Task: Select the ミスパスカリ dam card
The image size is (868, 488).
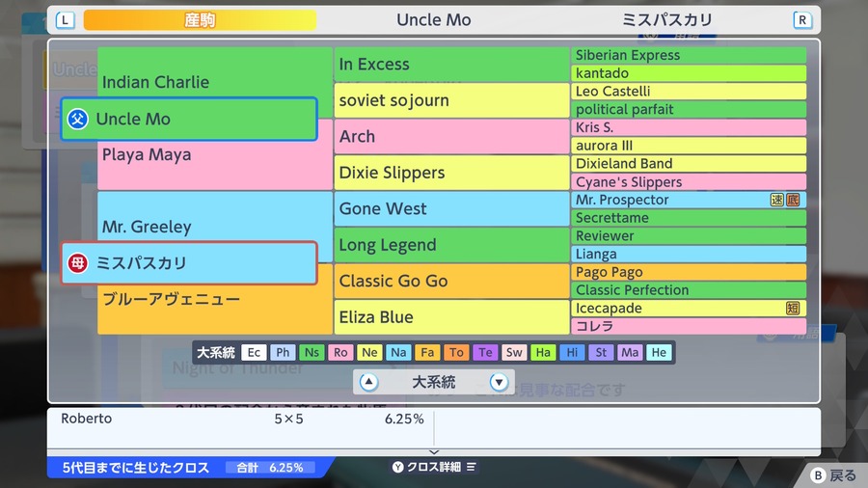Action: [x=189, y=263]
